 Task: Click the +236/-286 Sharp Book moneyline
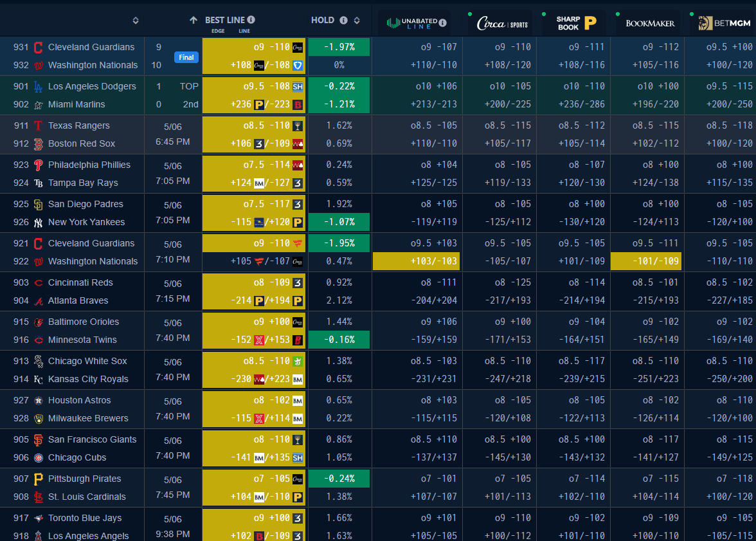[x=581, y=104]
